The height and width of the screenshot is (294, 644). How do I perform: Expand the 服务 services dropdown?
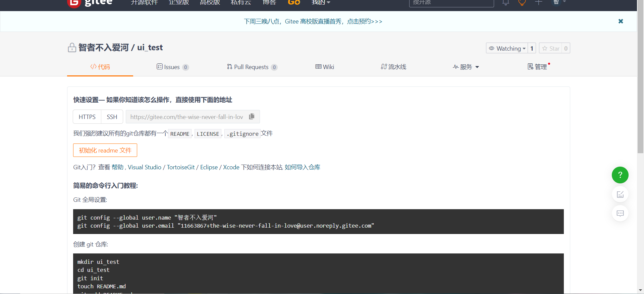[x=466, y=67]
